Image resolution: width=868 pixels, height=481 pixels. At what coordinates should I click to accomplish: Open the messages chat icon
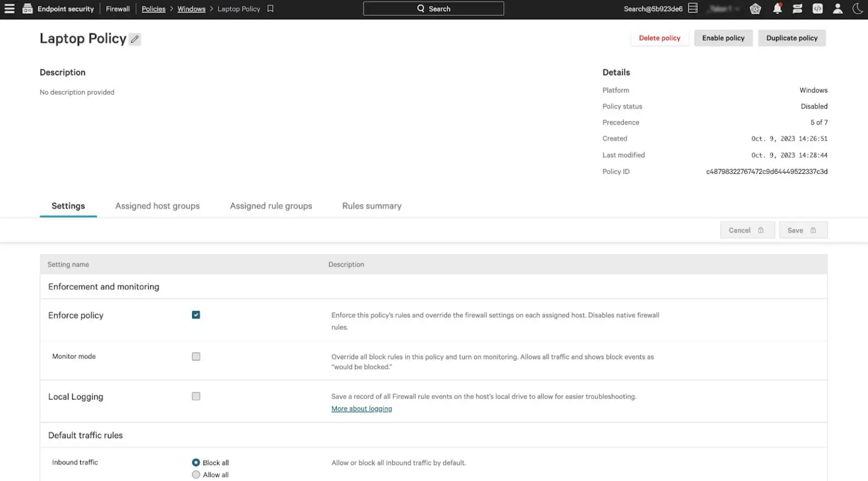point(797,8)
